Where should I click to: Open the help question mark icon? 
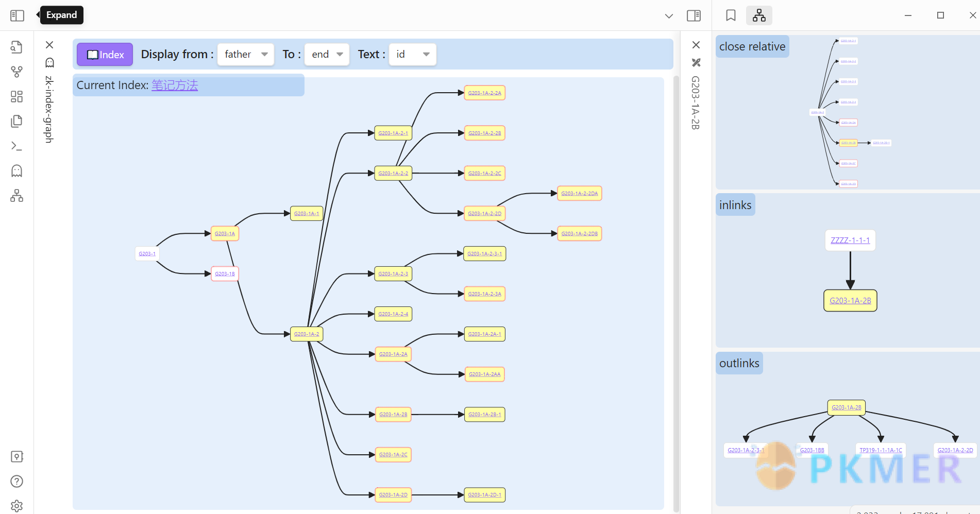17,481
